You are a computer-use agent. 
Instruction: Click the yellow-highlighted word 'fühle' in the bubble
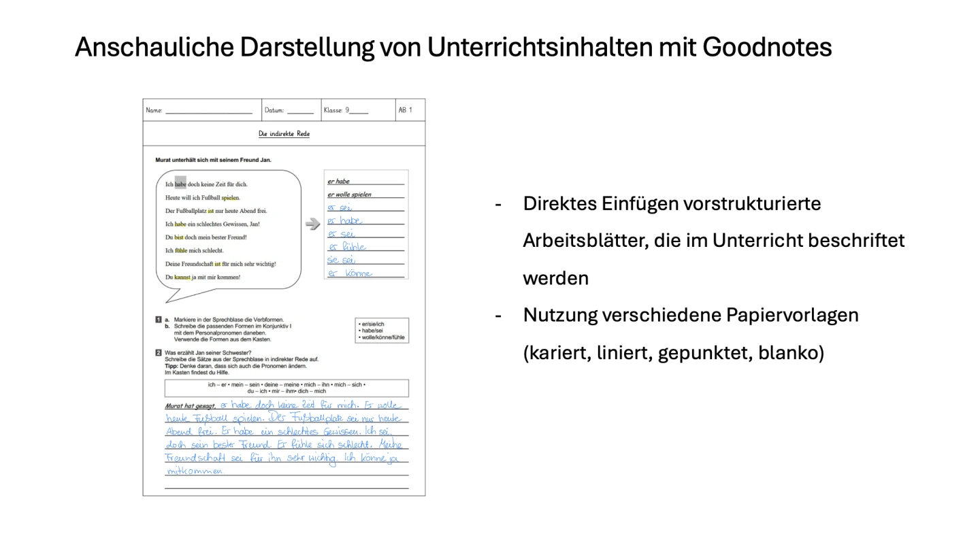coord(180,250)
